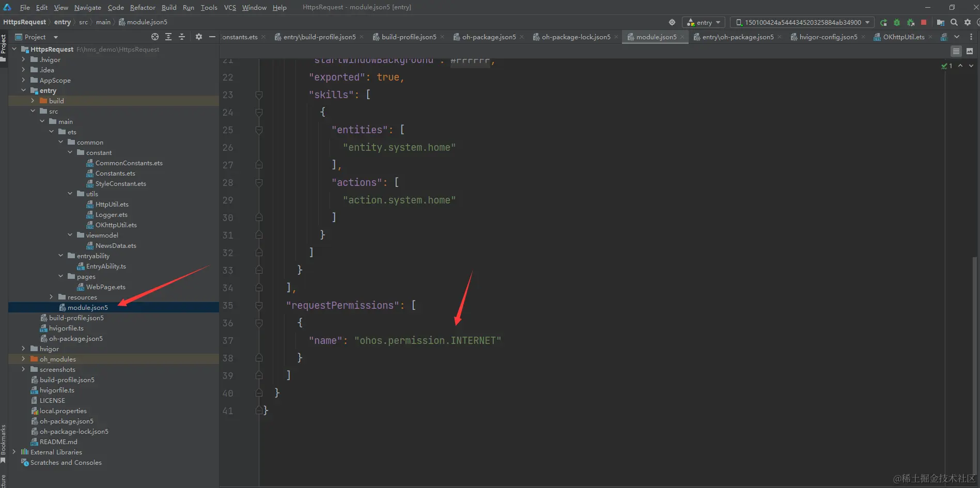Switch the editor to text-only view mode
The height and width of the screenshot is (488, 980).
(x=956, y=51)
